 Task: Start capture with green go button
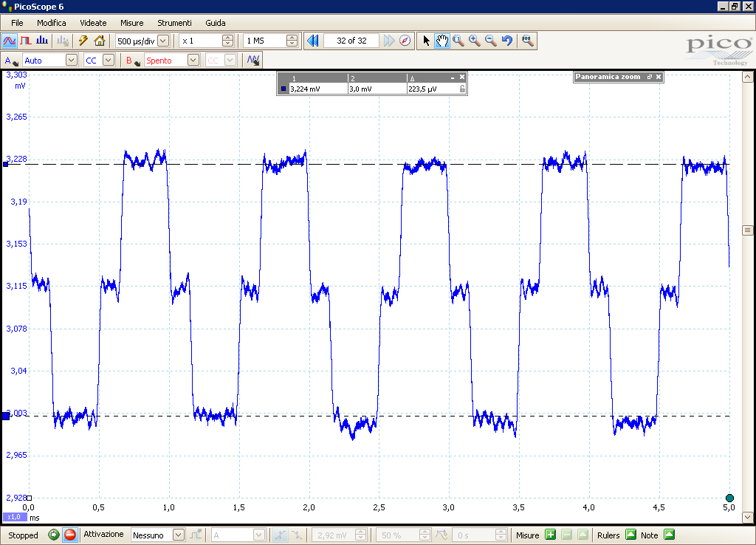53,535
